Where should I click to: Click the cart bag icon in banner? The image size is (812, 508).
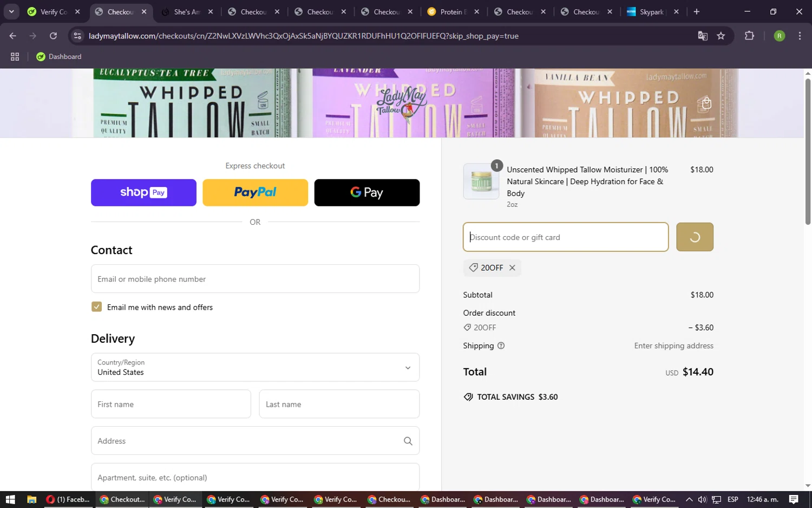tap(706, 103)
